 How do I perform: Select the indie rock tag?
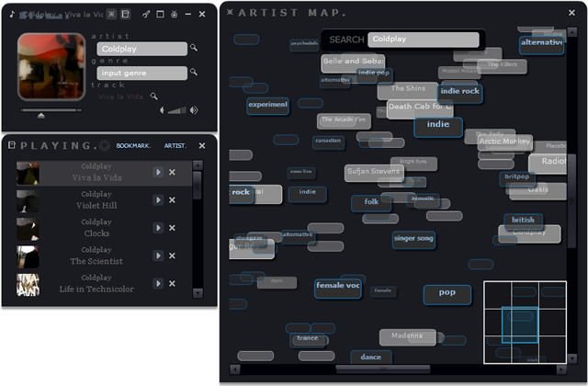point(460,92)
